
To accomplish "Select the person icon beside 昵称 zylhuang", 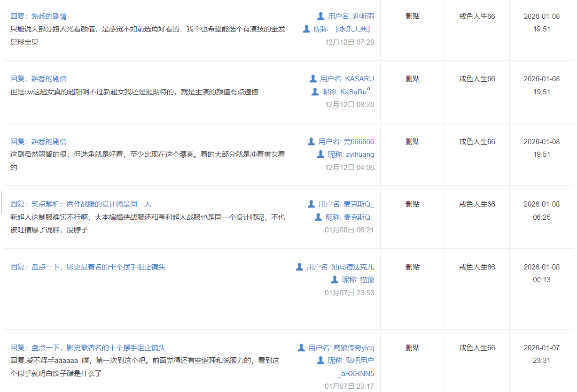I will [320, 154].
